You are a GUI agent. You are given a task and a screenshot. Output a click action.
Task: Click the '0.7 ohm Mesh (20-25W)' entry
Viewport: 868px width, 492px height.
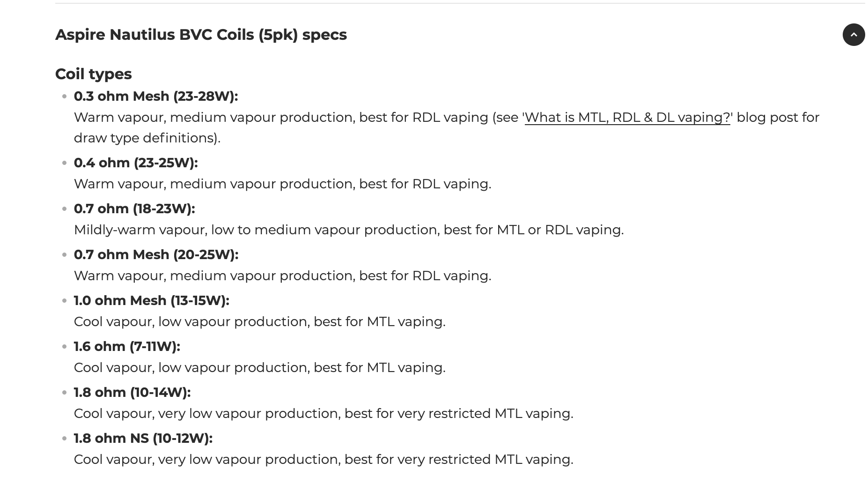click(156, 254)
